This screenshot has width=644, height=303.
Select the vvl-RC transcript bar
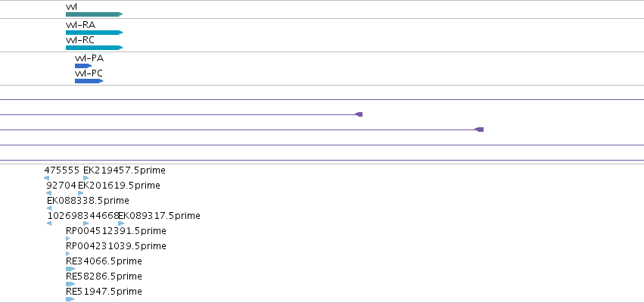pyautogui.click(x=94, y=48)
